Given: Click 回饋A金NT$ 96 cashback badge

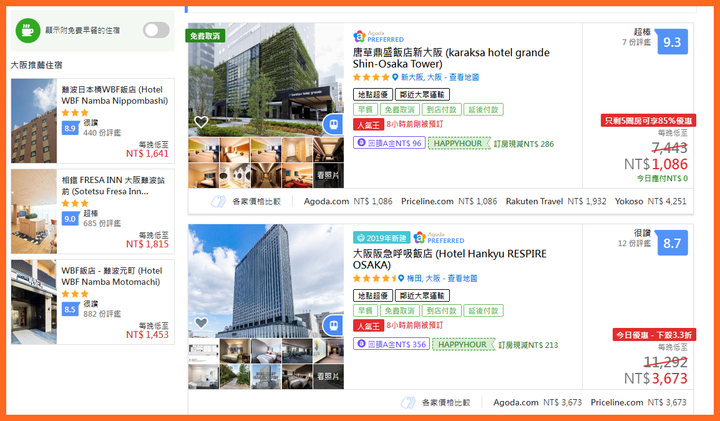Looking at the screenshot, I should tap(389, 143).
